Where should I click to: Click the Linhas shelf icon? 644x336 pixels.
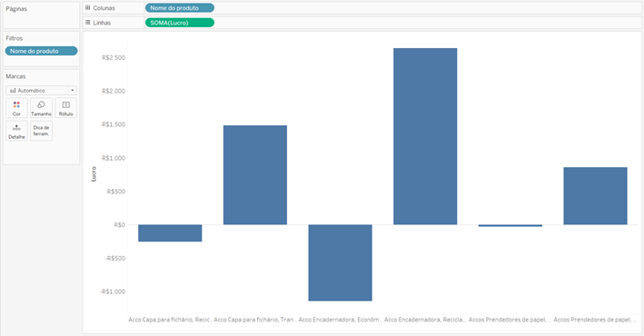coord(87,23)
